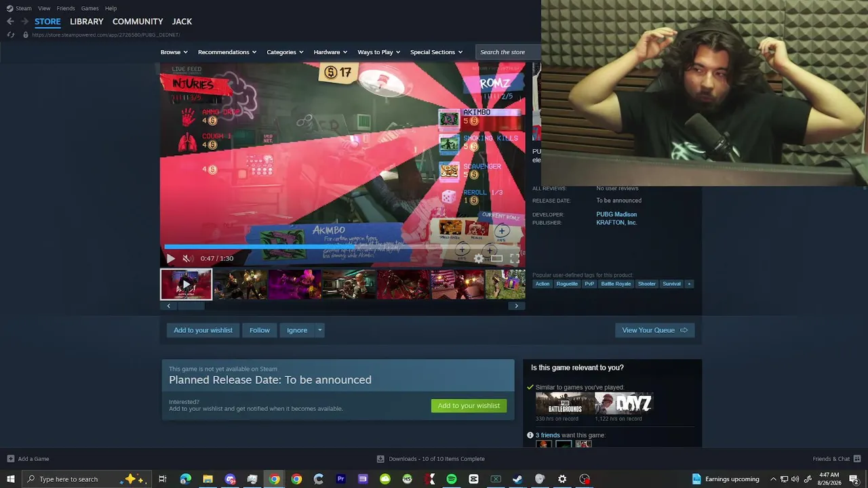
Task: Select the PvP tag
Action: [589, 284]
